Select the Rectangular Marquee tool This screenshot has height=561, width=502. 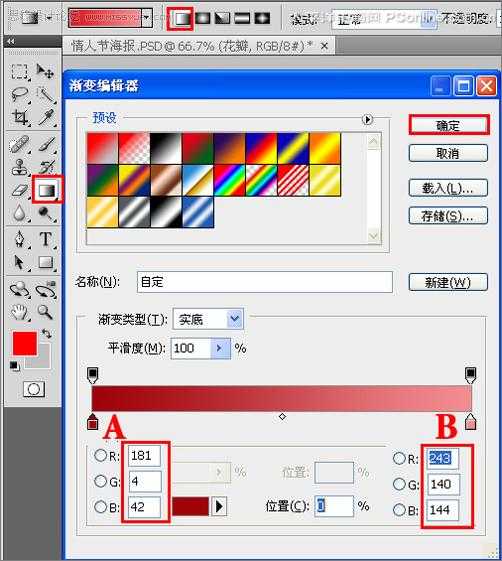point(19,71)
